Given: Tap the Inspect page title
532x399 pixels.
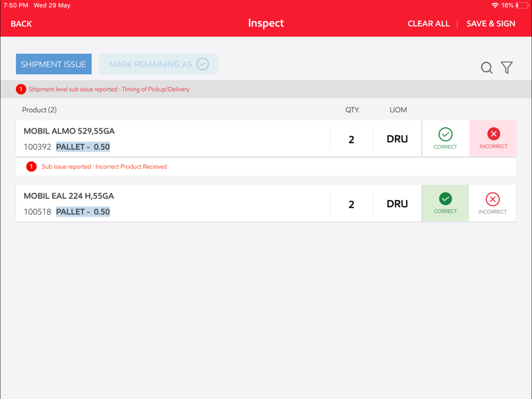Looking at the screenshot, I should coord(266,23).
